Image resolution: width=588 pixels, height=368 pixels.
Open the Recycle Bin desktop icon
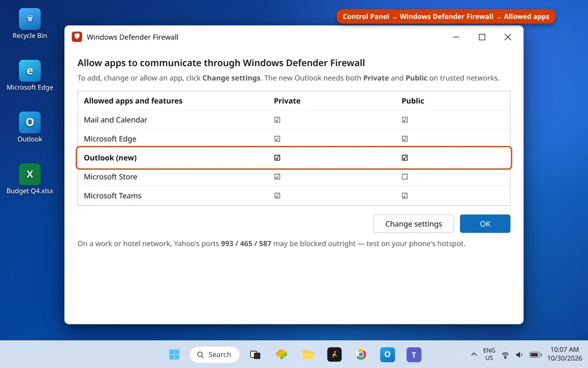coord(30,24)
